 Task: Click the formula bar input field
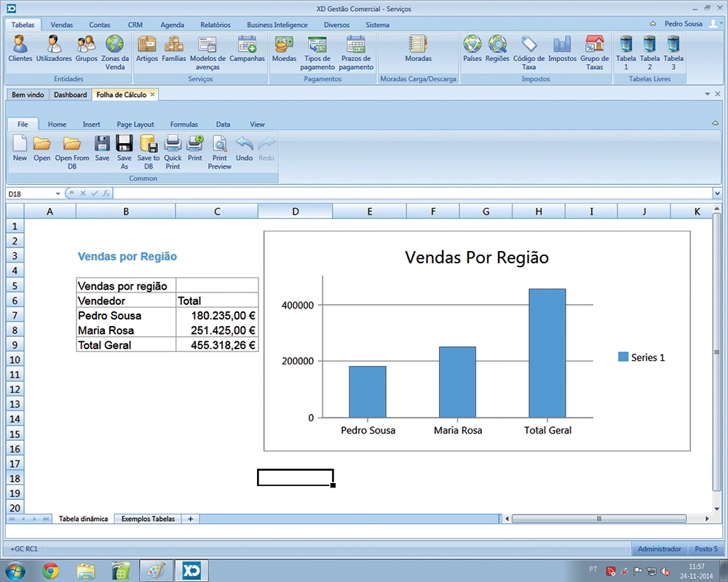408,194
